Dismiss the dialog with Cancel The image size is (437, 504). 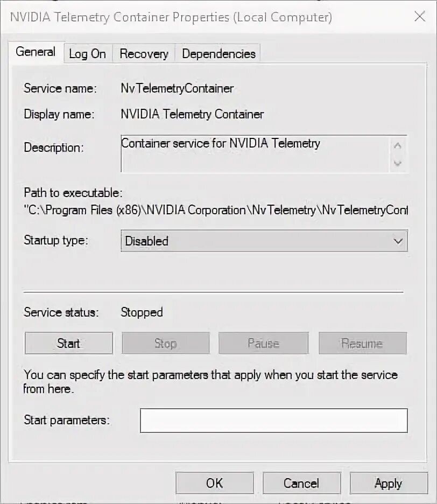[x=301, y=484]
